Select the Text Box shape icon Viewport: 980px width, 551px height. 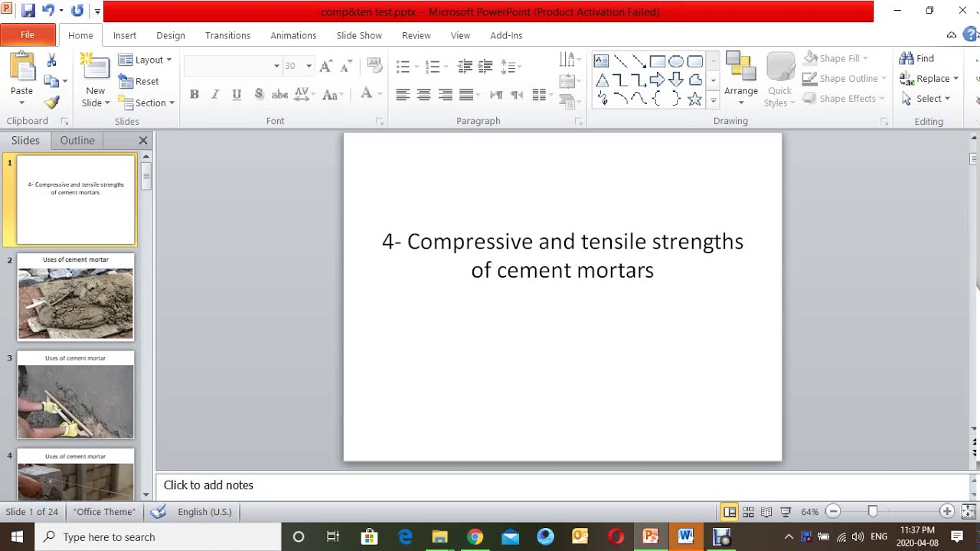coord(602,61)
